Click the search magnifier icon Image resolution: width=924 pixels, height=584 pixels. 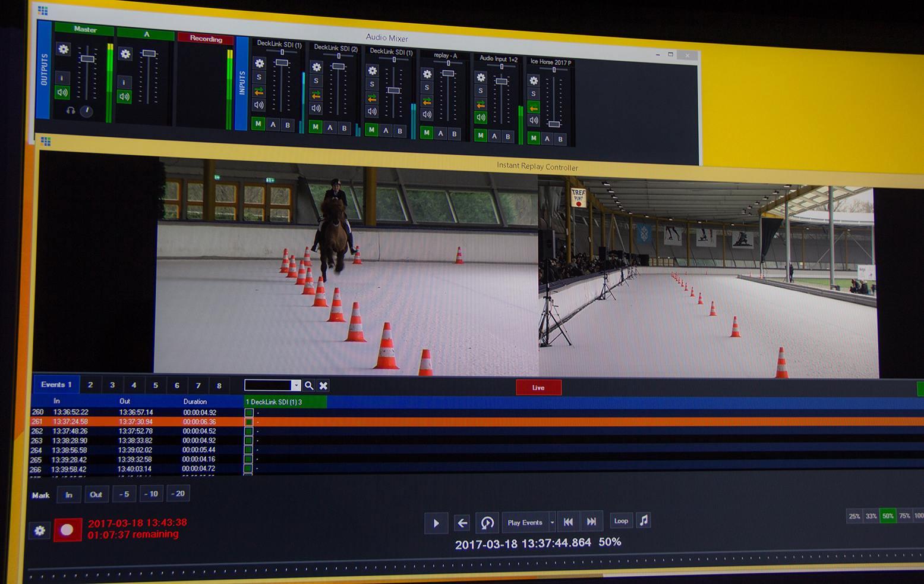[x=309, y=385]
